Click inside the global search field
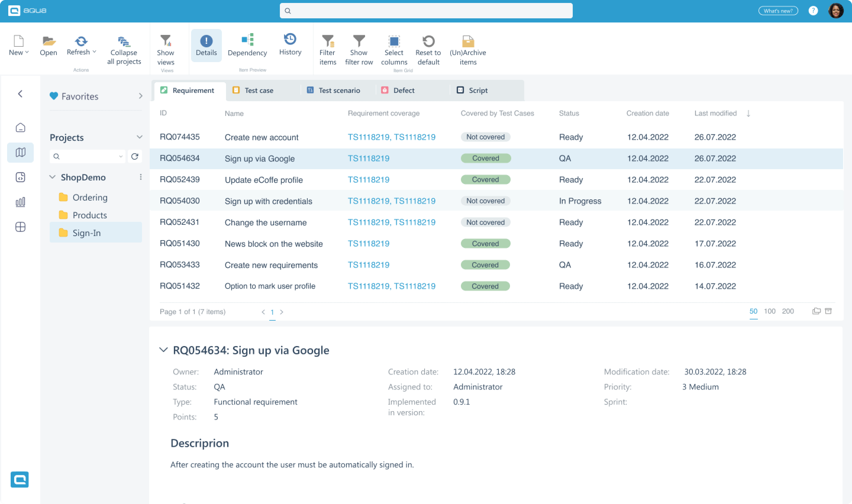Image resolution: width=852 pixels, height=504 pixels. (425, 11)
